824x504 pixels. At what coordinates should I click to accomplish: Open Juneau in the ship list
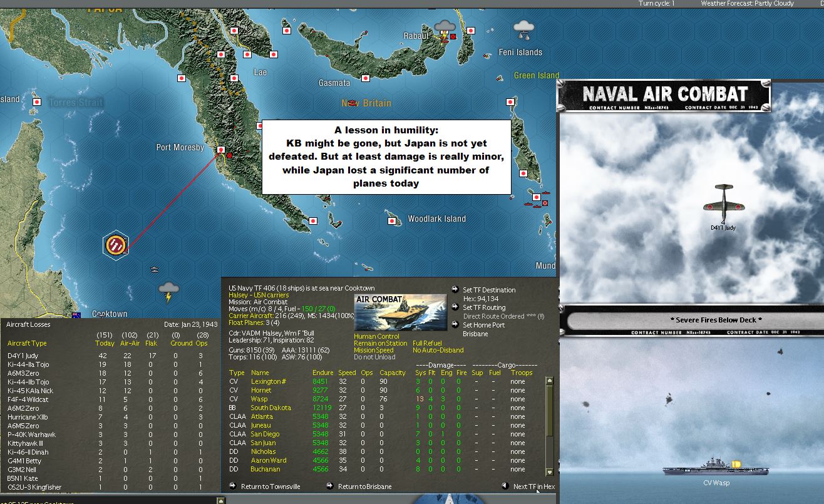point(261,425)
